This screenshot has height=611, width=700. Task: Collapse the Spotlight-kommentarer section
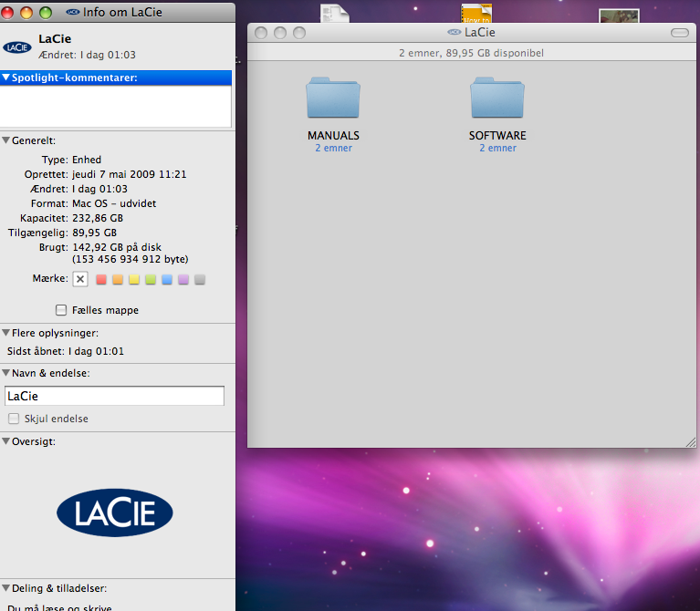click(5, 78)
